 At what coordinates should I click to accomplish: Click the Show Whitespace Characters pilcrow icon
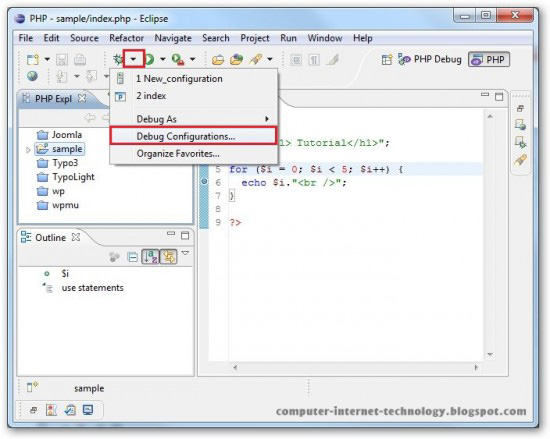pyautogui.click(x=314, y=60)
